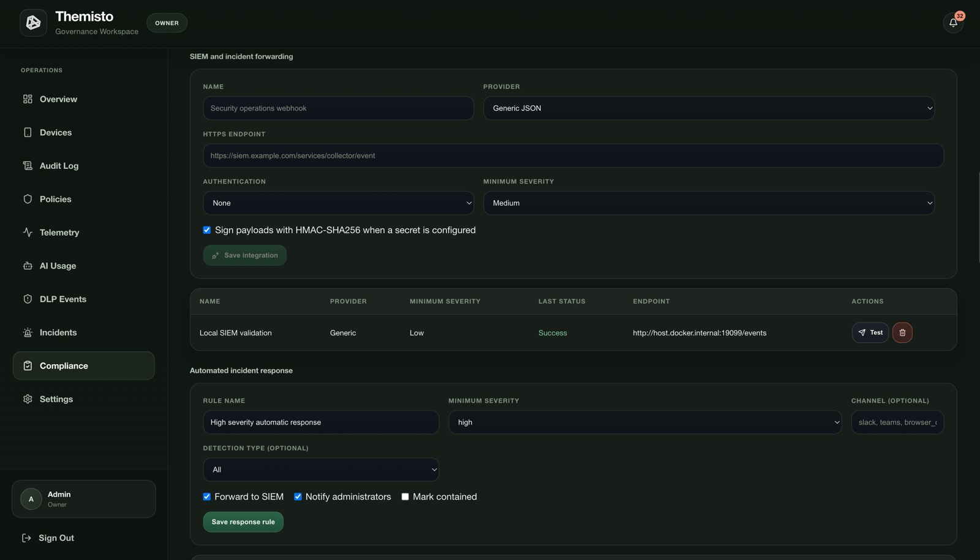The height and width of the screenshot is (560, 980).
Task: Delete the Local SIEM validation integration
Action: tap(902, 332)
